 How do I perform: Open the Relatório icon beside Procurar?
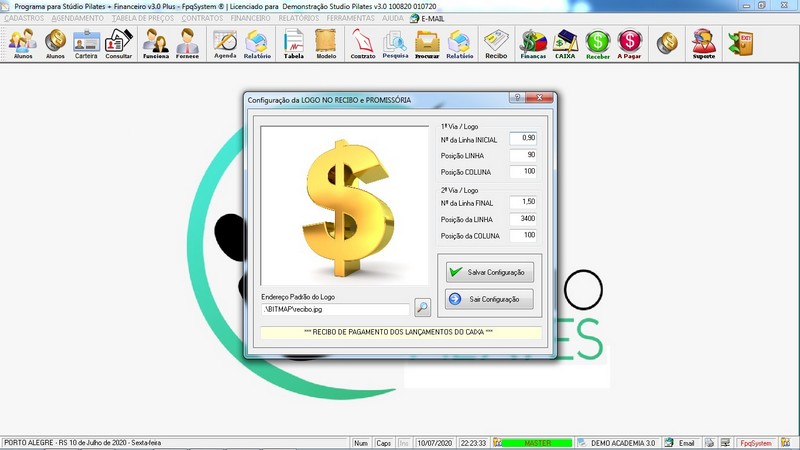pos(460,44)
